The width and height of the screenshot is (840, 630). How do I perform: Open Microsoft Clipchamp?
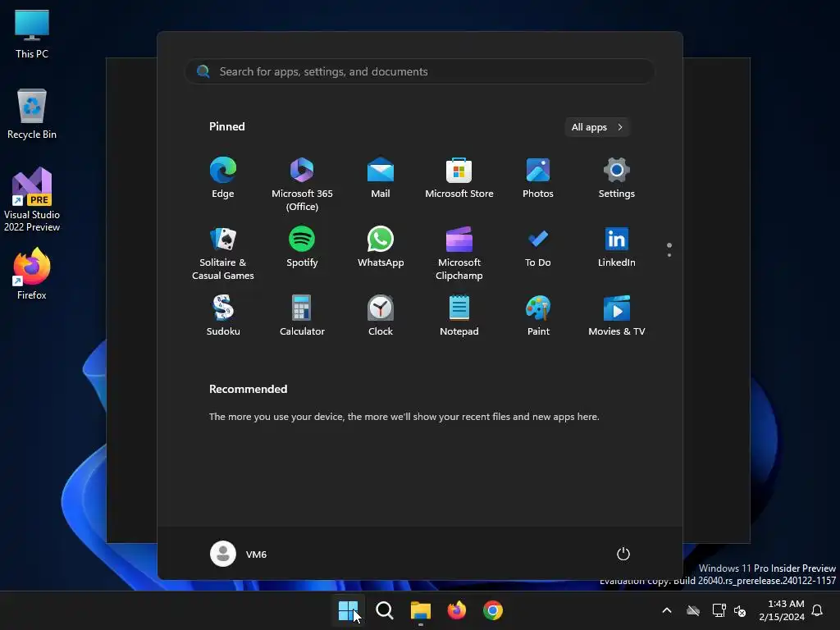click(459, 253)
